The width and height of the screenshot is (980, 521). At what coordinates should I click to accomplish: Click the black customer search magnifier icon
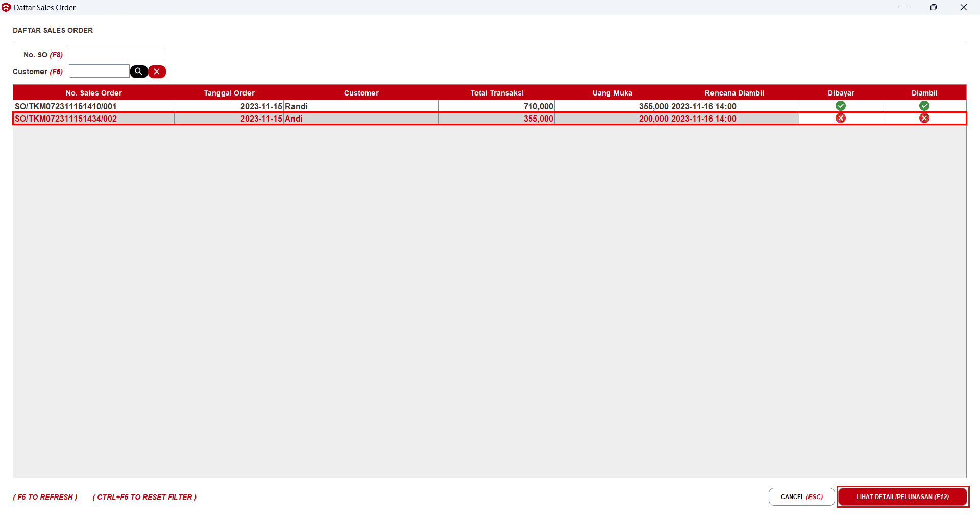[139, 72]
